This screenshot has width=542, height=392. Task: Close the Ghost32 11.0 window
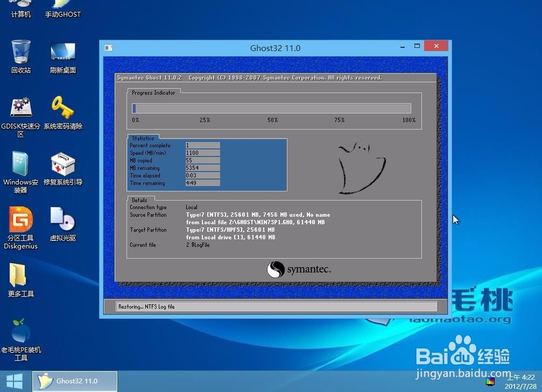click(x=436, y=46)
